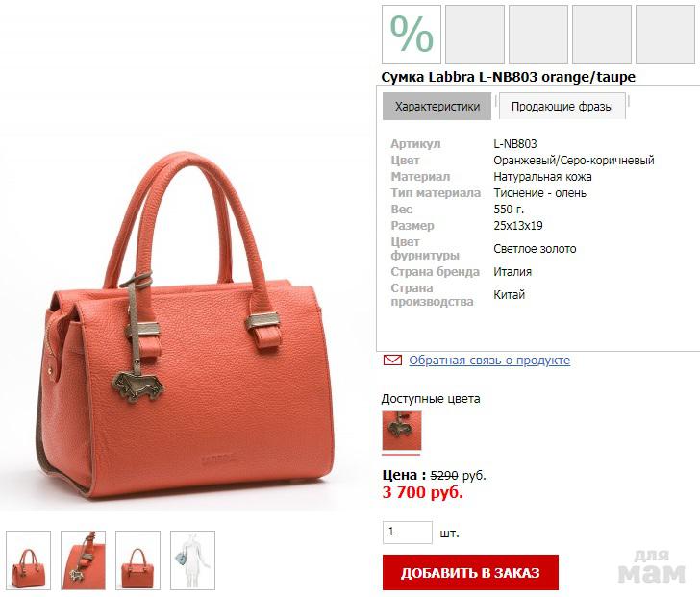700x597 pixels.
Task: Click the second empty badge box
Action: pos(475,35)
